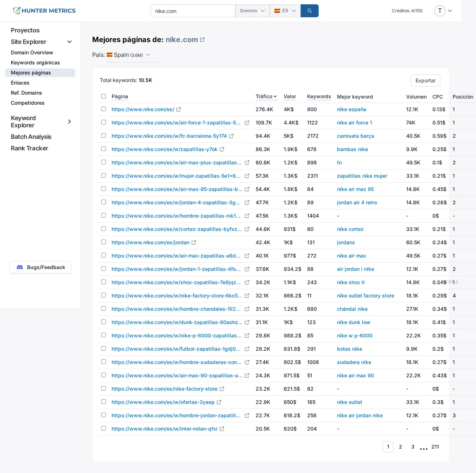The height and width of the screenshot is (473, 476).
Task: Go to Keywords orgánicas in sidebar
Action: (35, 63)
